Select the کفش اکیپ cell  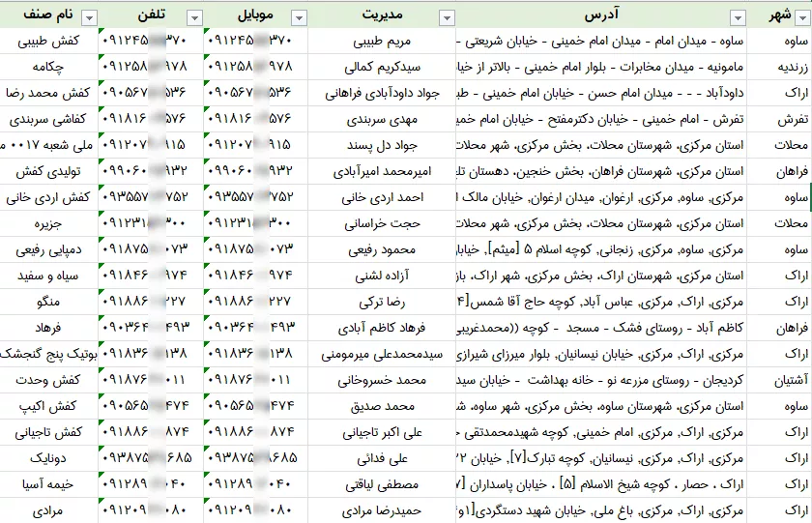(x=48, y=406)
